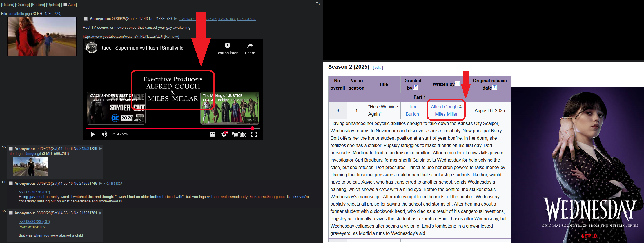Click the [Return] navigation link
This screenshot has width=644, height=243.
tap(8, 5)
